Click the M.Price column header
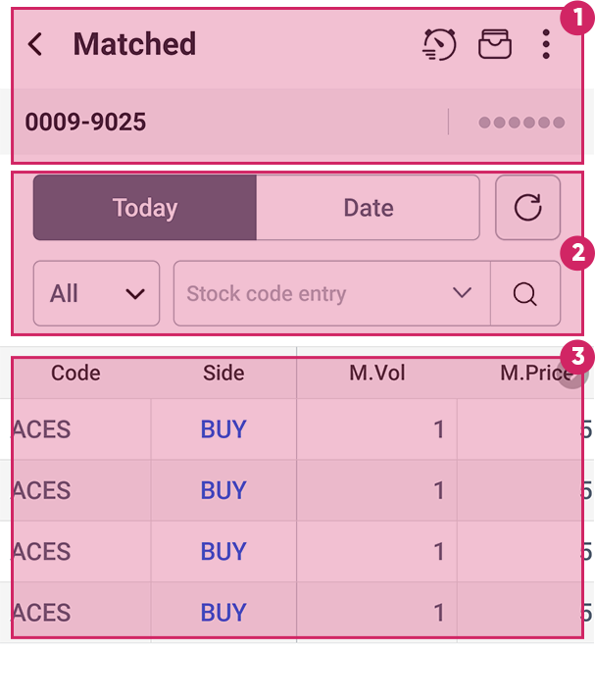 (529, 373)
